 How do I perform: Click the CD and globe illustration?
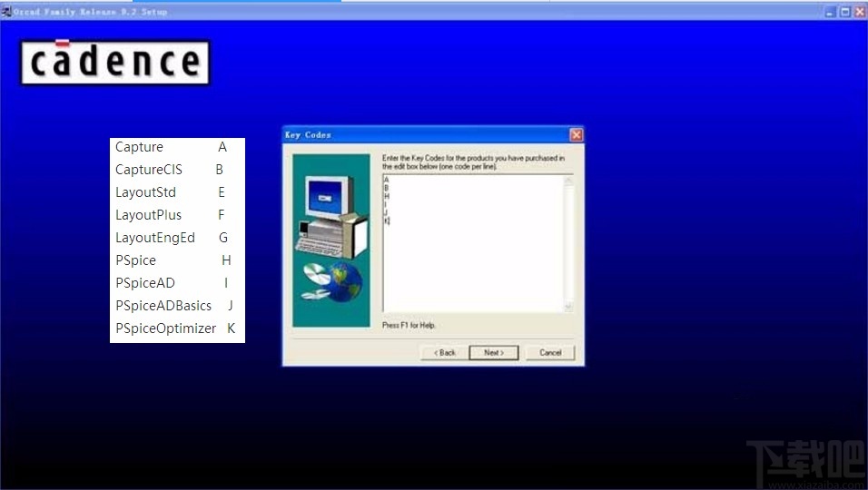pyautogui.click(x=331, y=281)
